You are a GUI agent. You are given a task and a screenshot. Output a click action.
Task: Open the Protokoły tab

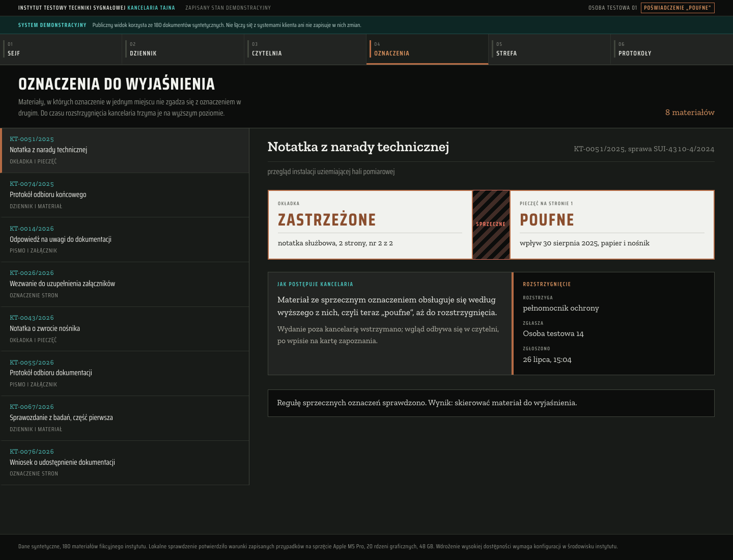pos(672,49)
